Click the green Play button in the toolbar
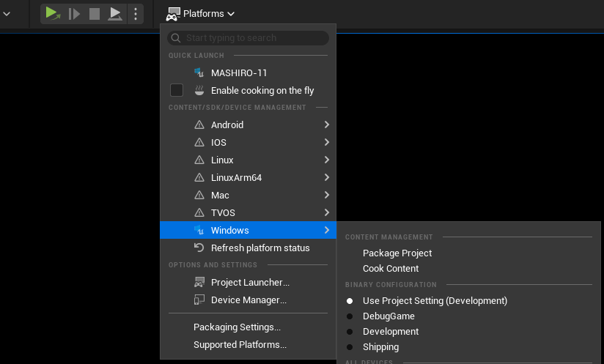 [53, 13]
